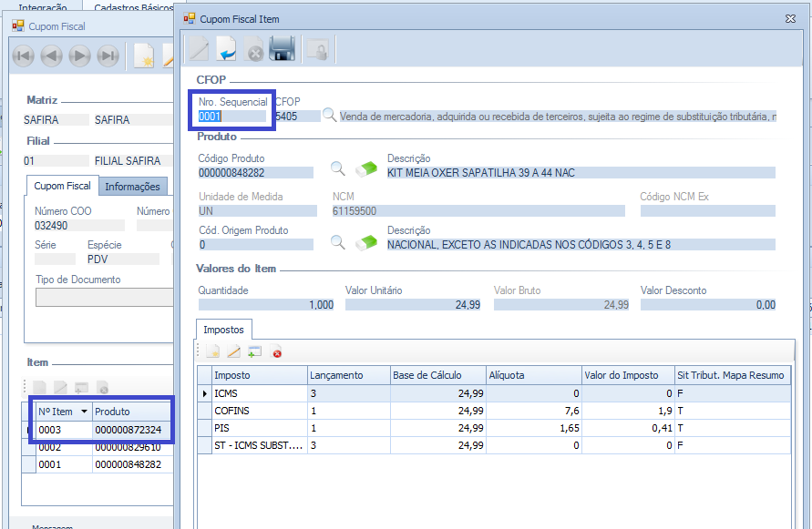This screenshot has width=812, height=529.
Task: Click the Cód. Origem Produto eraser icon
Action: pos(365,242)
